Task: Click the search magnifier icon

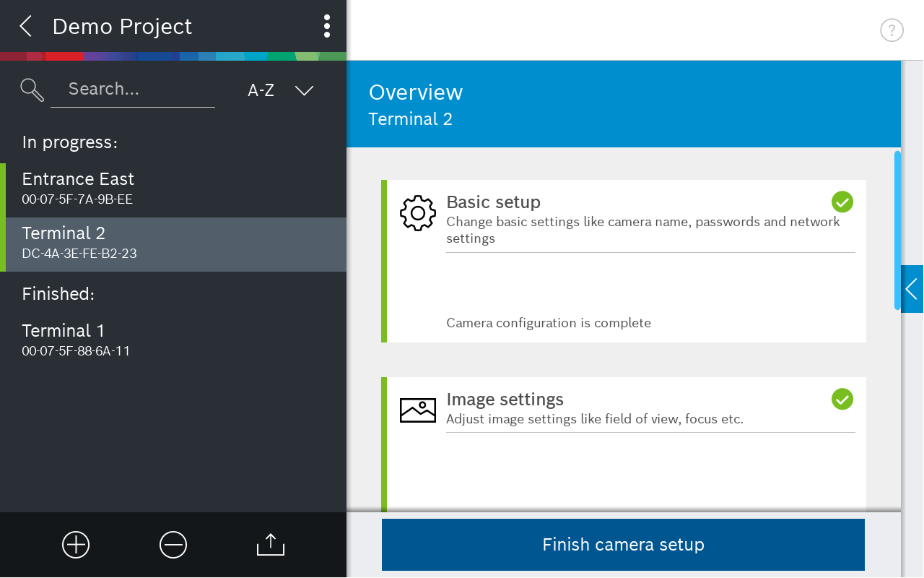Action: [32, 90]
